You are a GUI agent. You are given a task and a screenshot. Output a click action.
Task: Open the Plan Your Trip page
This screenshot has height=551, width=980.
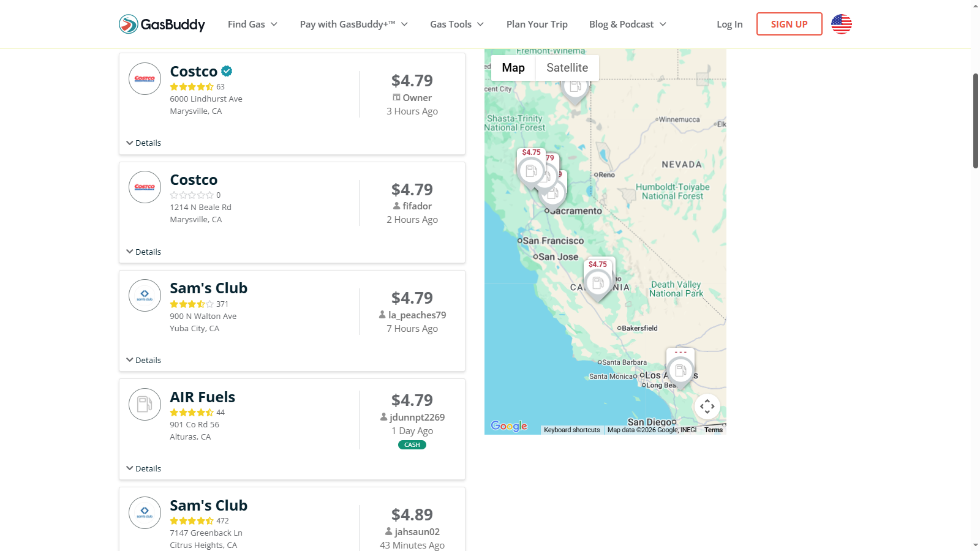point(537,24)
